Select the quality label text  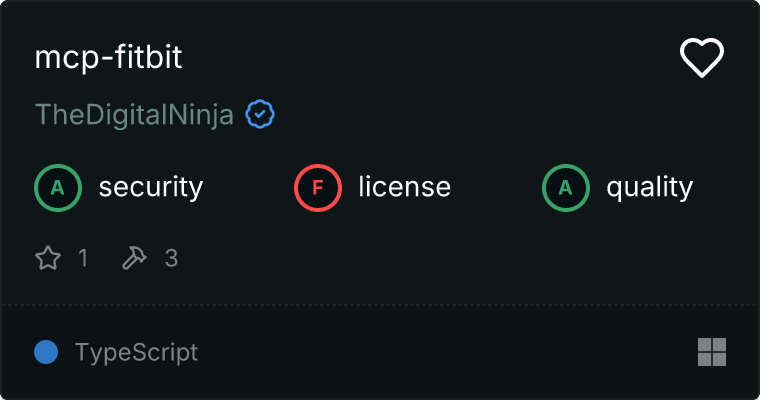(649, 187)
